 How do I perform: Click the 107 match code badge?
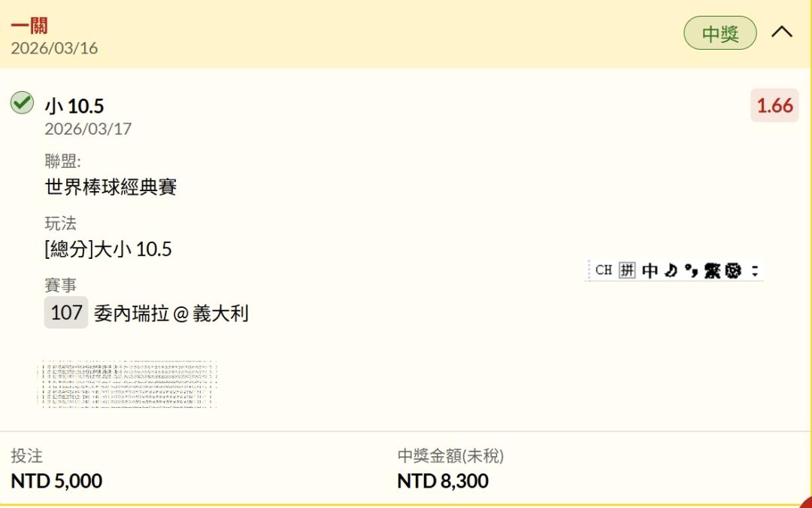pos(66,312)
